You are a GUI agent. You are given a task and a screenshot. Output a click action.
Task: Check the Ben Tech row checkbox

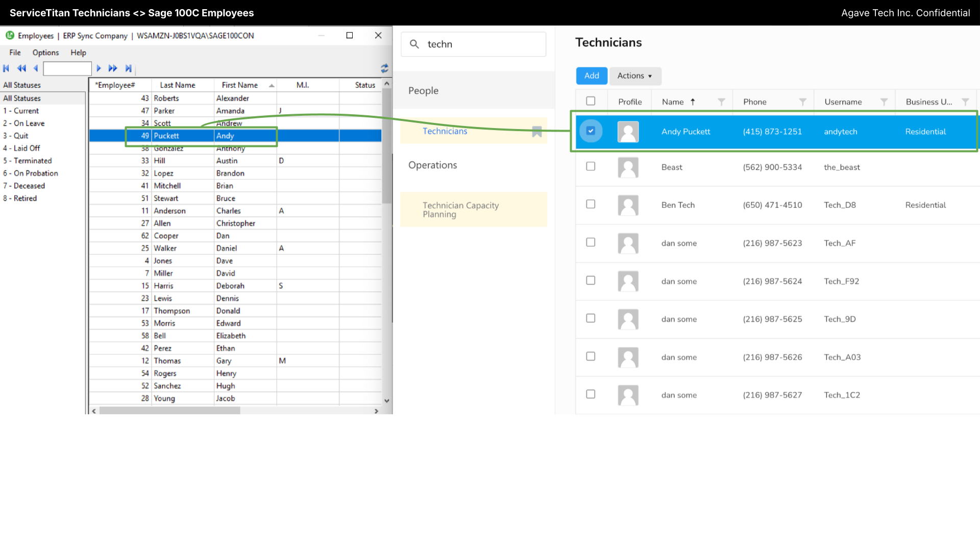click(591, 204)
